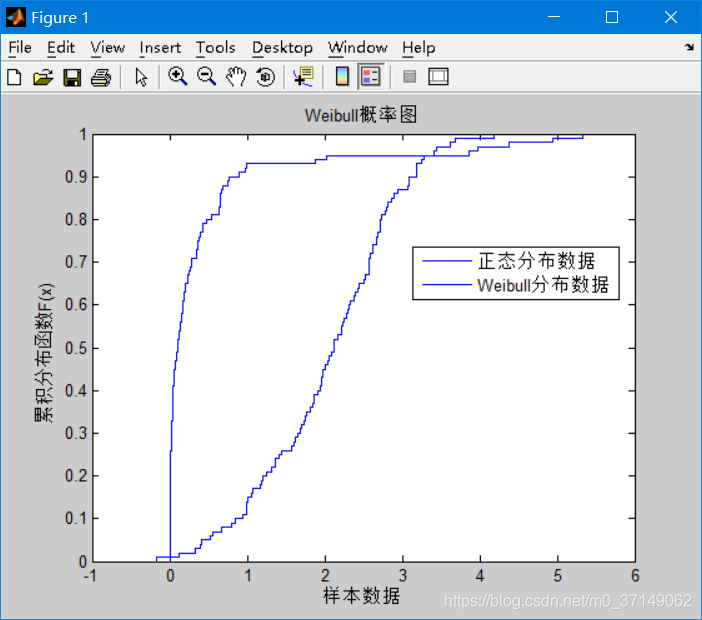702x620 pixels.
Task: Open the Desktop menu
Action: coord(282,47)
